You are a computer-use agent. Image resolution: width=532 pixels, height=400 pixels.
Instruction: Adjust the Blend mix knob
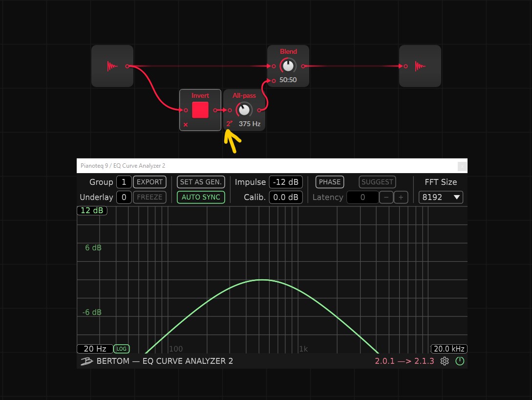288,66
